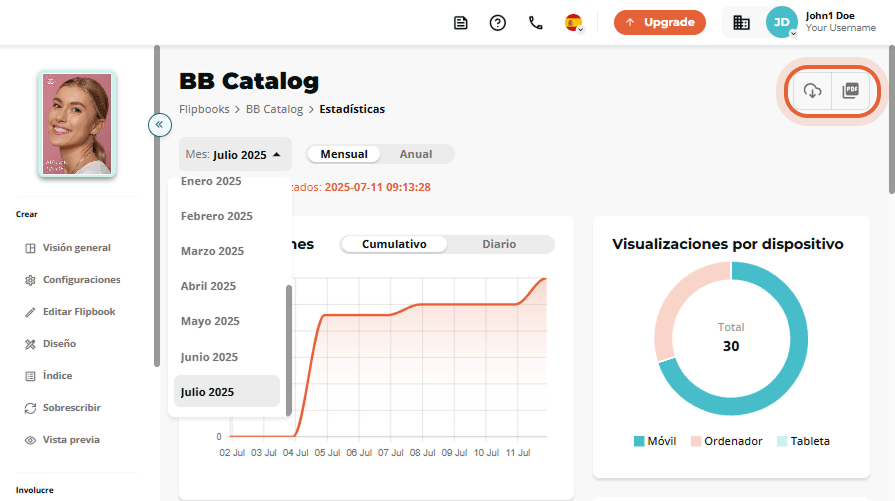Click the phone contact icon
This screenshot has width=895, height=501.
pos(535,23)
